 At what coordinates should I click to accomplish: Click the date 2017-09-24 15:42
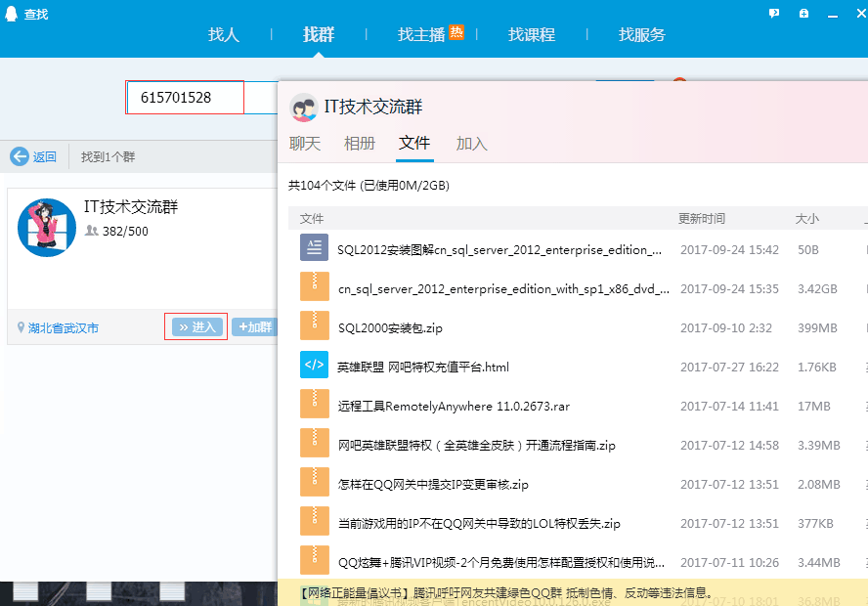tap(729, 250)
